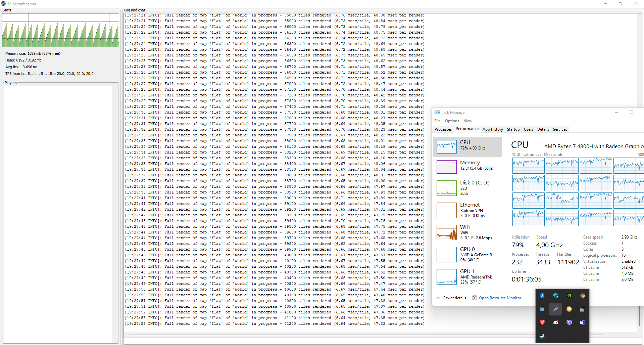The image size is (644, 345).
Task: Switch to the App history tab
Action: click(x=493, y=129)
